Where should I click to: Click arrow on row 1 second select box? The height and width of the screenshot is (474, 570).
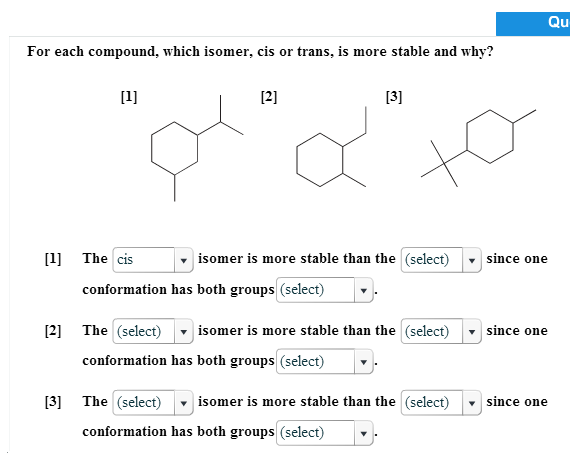tap(472, 260)
